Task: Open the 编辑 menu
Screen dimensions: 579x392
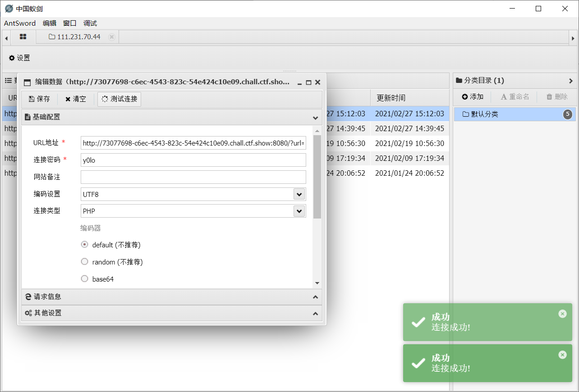Action: click(50, 23)
